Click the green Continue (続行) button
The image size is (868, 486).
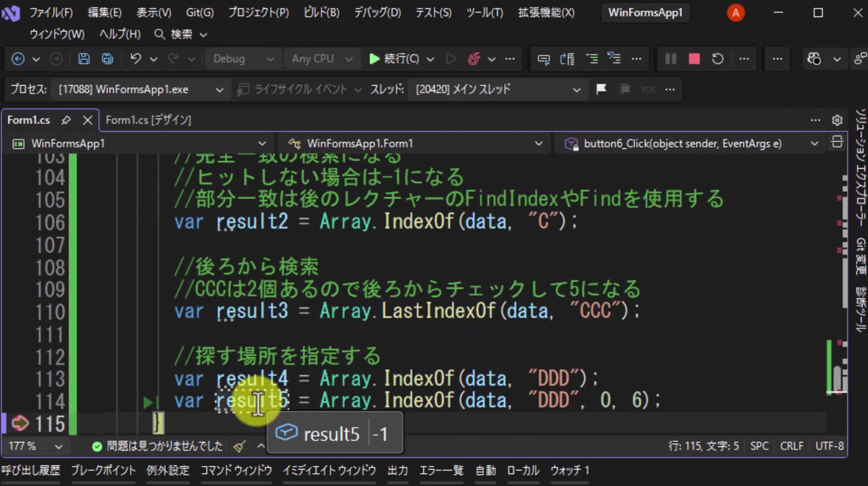[394, 59]
